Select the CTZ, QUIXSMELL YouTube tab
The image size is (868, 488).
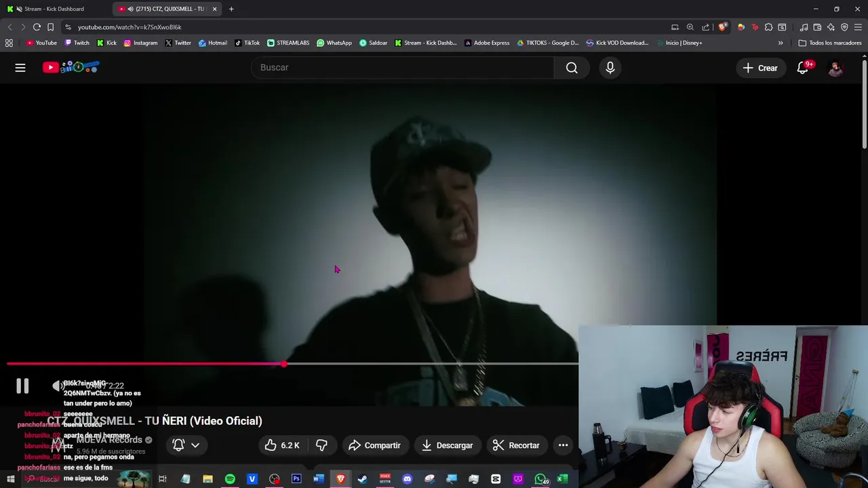167,9
